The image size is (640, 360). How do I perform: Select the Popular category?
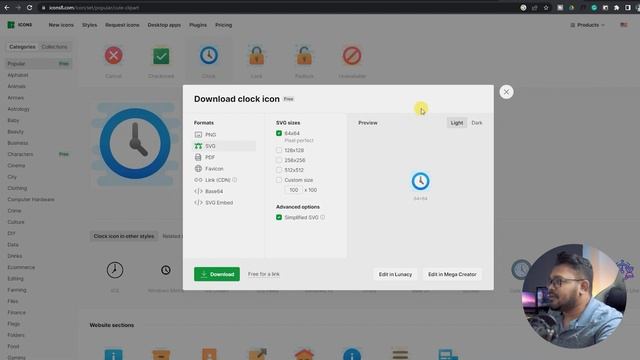[39, 64]
